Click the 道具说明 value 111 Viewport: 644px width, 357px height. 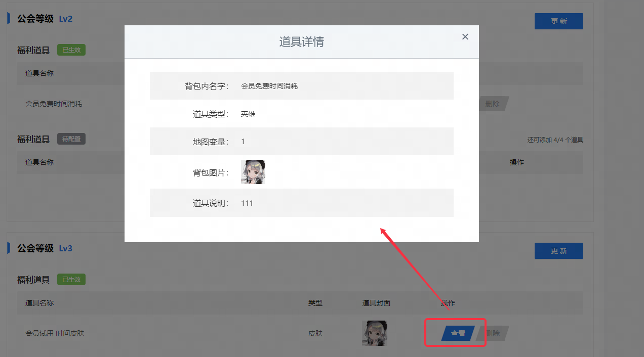coord(247,203)
